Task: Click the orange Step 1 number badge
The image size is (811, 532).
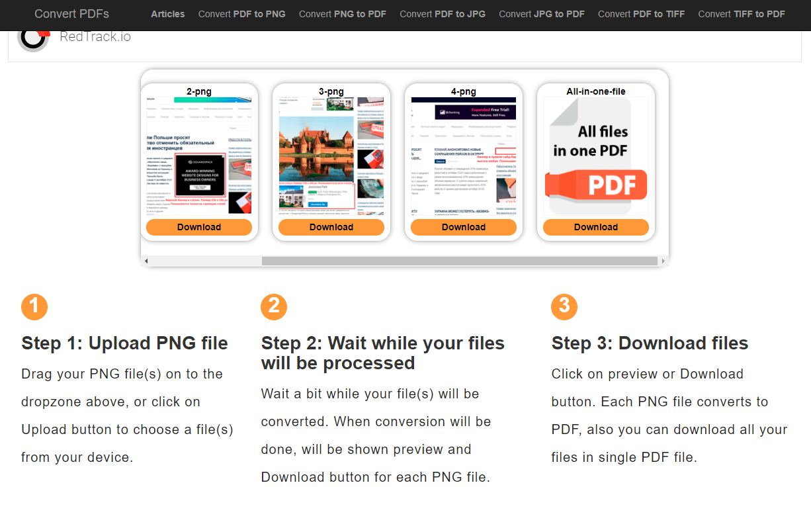Action: (x=34, y=306)
